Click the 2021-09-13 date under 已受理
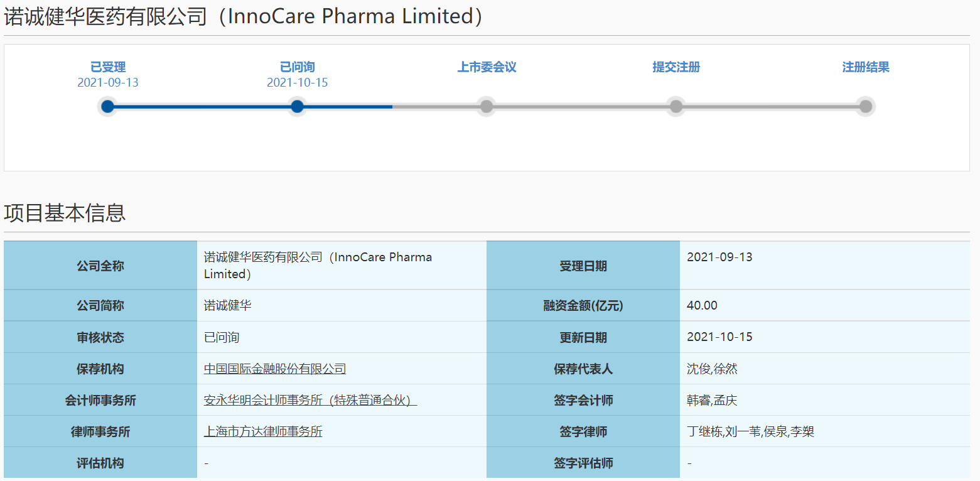Viewport: 980px width, 481px height. pyautogui.click(x=108, y=83)
